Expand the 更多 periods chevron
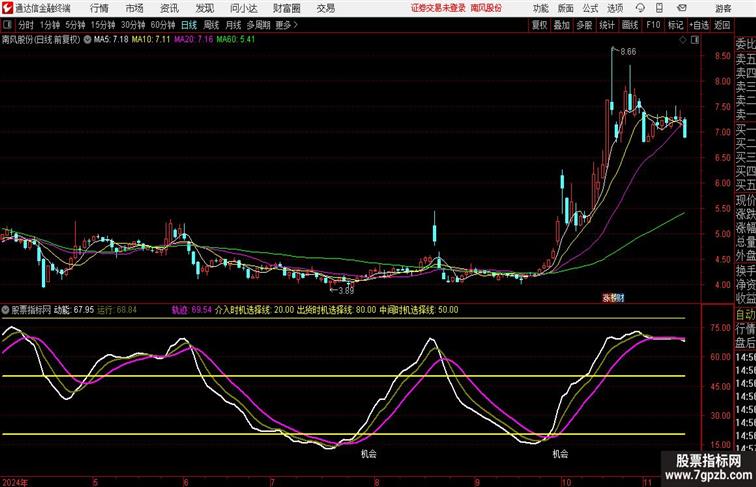 296,25
